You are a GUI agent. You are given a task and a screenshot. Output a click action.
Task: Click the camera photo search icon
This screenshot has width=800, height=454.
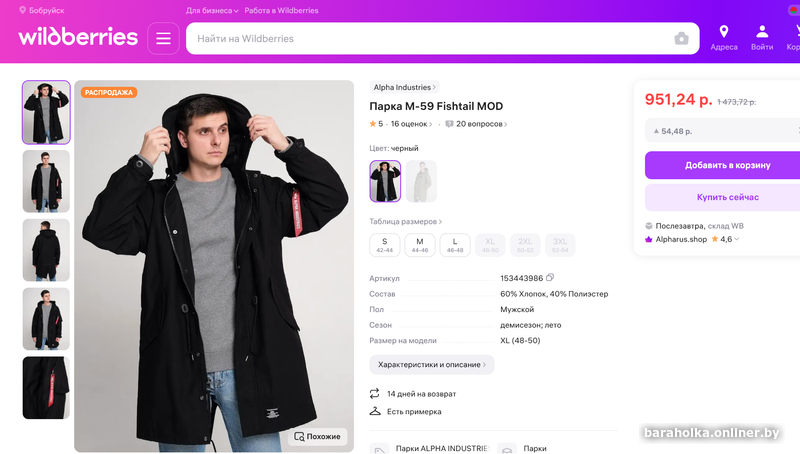click(681, 39)
